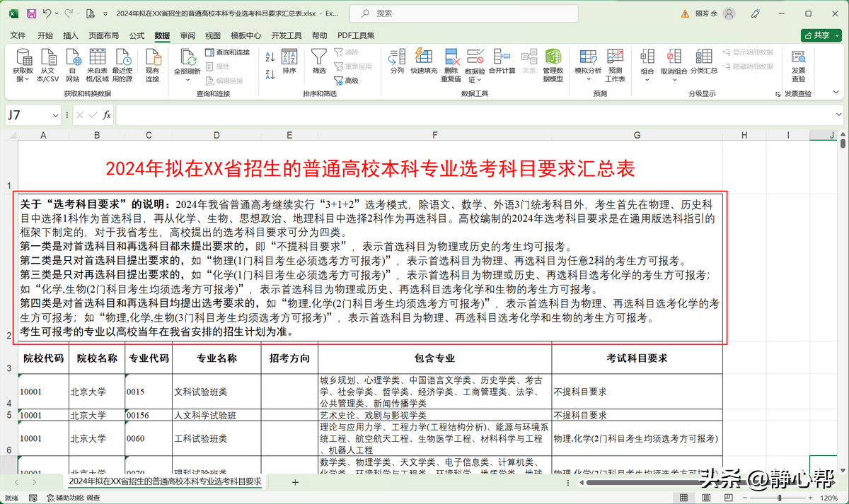
Task: Open Consolidate (合并计算)
Action: point(502,62)
